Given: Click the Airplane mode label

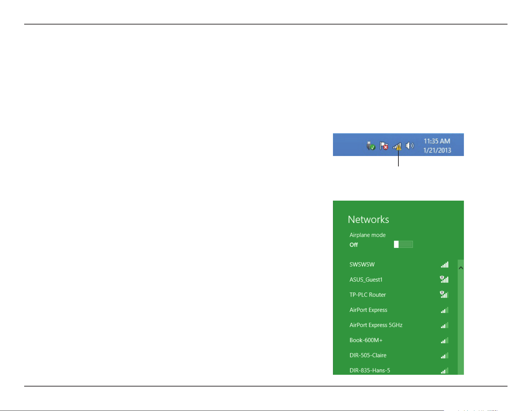Looking at the screenshot, I should point(368,235).
